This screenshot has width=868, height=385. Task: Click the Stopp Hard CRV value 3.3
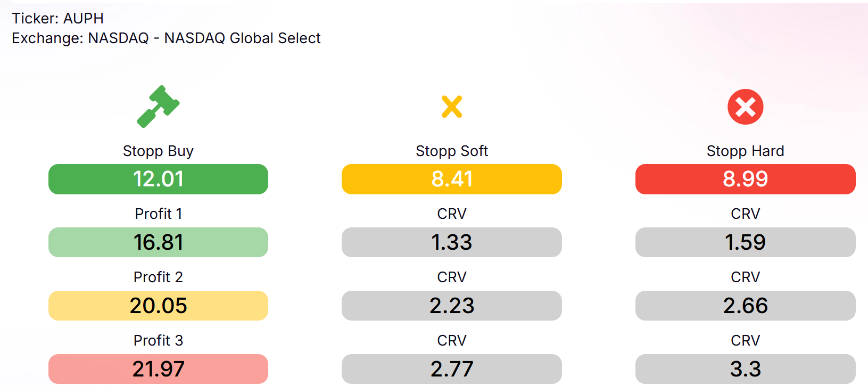745,368
